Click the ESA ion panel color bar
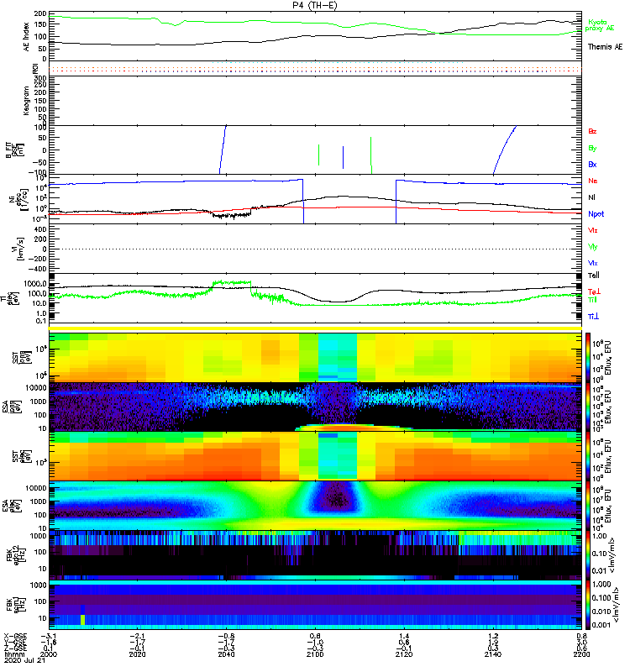Screen dimensions: 630x672 click(588, 407)
